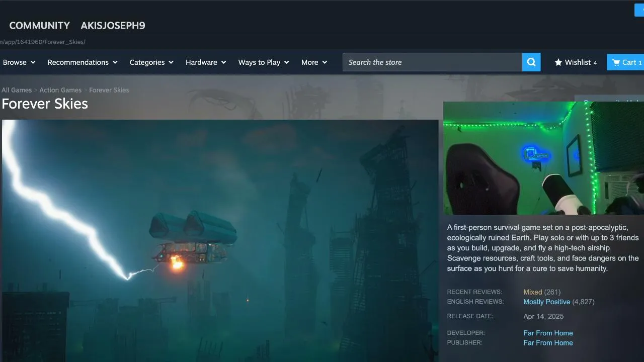Click the release date Apr 14, 2025
644x362 pixels.
point(543,316)
